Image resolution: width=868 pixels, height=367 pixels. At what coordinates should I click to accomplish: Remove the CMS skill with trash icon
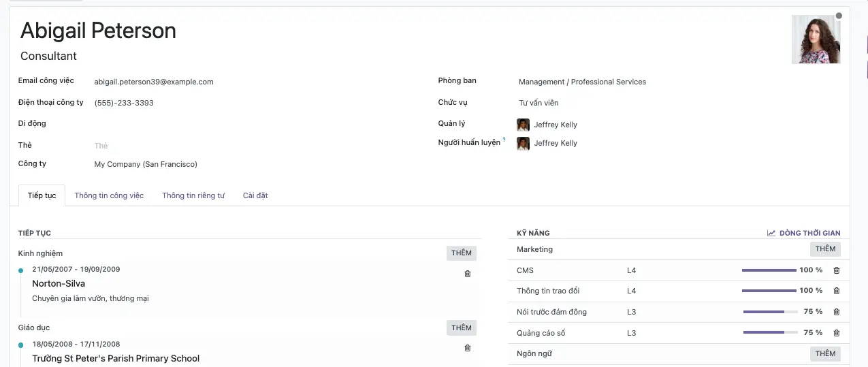pyautogui.click(x=837, y=270)
